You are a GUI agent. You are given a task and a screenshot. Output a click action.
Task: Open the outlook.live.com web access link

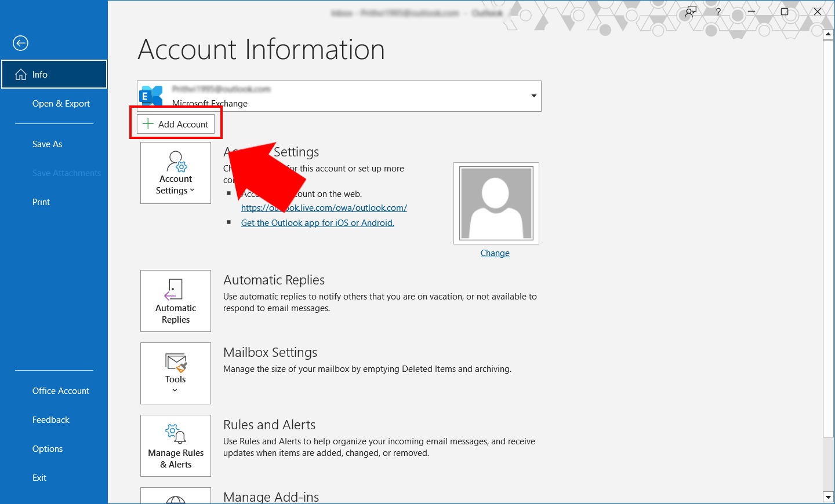pyautogui.click(x=324, y=208)
